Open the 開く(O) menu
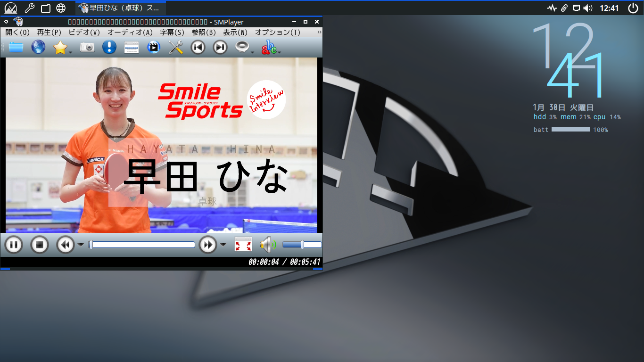Viewport: 644px width, 362px height. (17, 32)
